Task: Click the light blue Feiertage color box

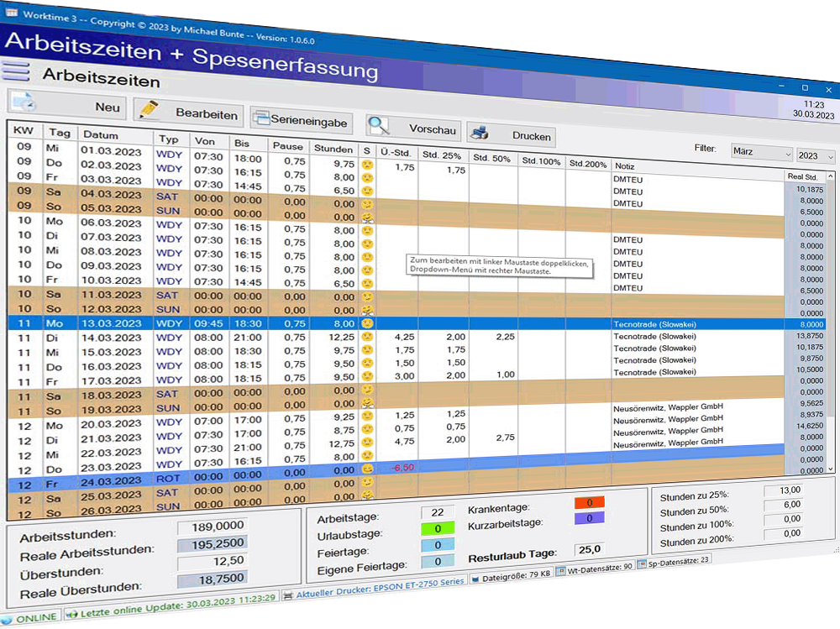Action: (x=438, y=544)
